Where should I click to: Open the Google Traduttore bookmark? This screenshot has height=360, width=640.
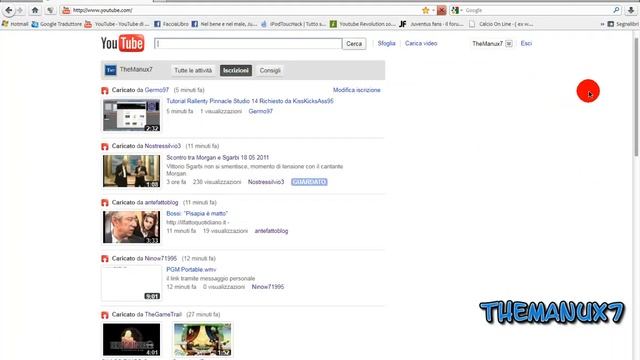tap(57, 24)
